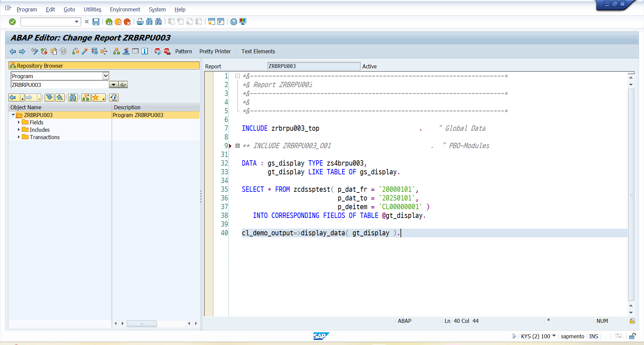Open the Utilities menu
Viewport: 644px width, 345px height.
coord(92,9)
